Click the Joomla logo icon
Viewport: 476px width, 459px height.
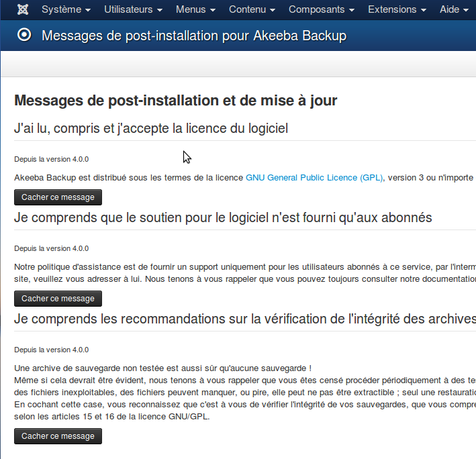[x=23, y=10]
